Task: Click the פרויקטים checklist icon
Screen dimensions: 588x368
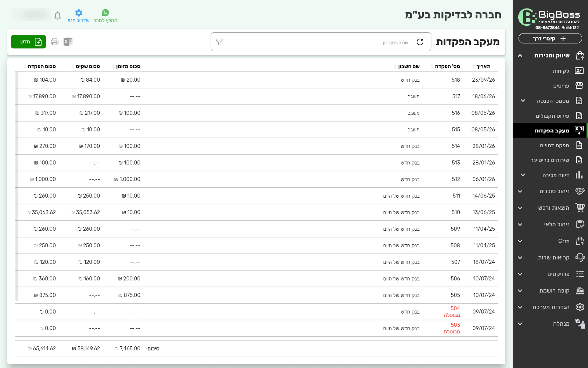Action: pyautogui.click(x=580, y=274)
